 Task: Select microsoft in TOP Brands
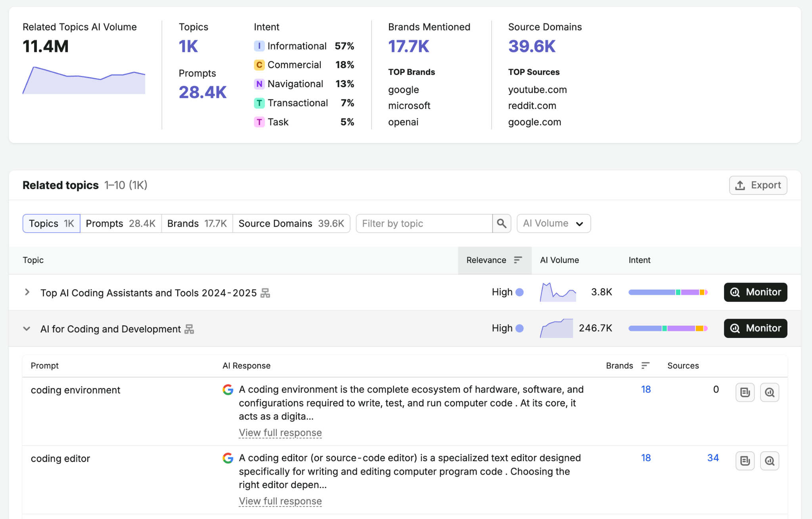click(x=409, y=106)
